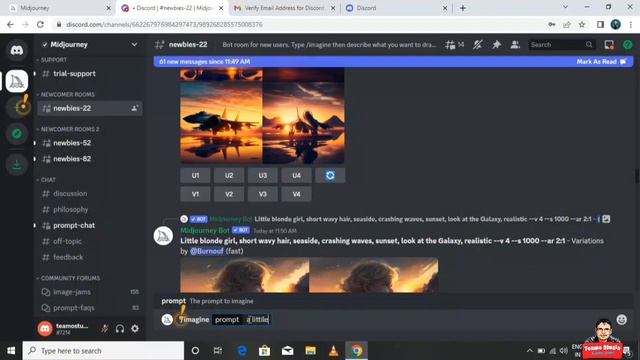This screenshot has height=360, width=640.
Task: Open User Settings gear icon
Action: 135,329
